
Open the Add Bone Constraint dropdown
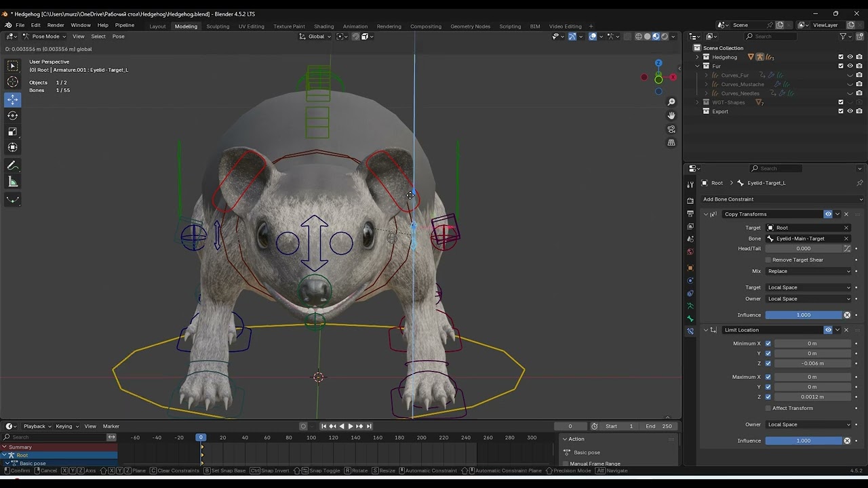[x=783, y=199]
